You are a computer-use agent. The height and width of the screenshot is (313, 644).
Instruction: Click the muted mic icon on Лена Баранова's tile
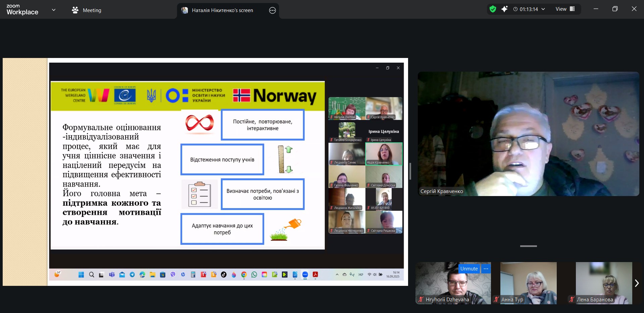(572, 300)
